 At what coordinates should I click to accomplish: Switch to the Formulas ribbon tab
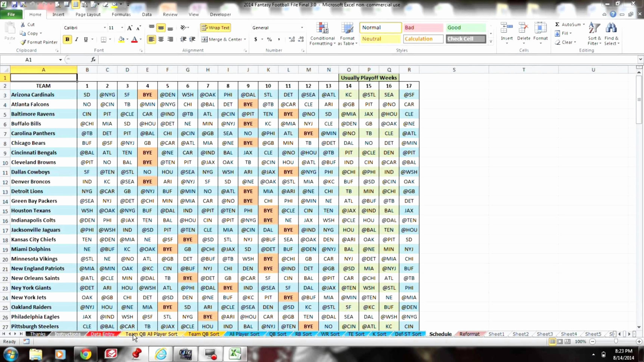(121, 14)
